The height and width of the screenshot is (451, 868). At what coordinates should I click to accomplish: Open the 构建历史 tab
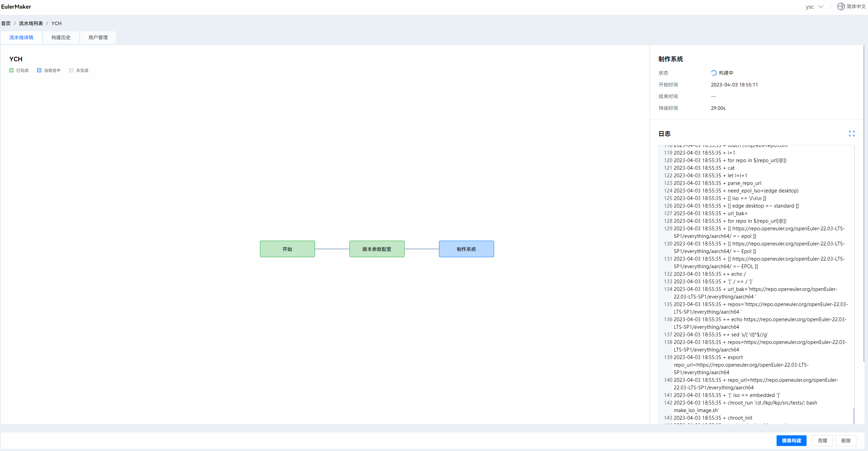pyautogui.click(x=61, y=38)
